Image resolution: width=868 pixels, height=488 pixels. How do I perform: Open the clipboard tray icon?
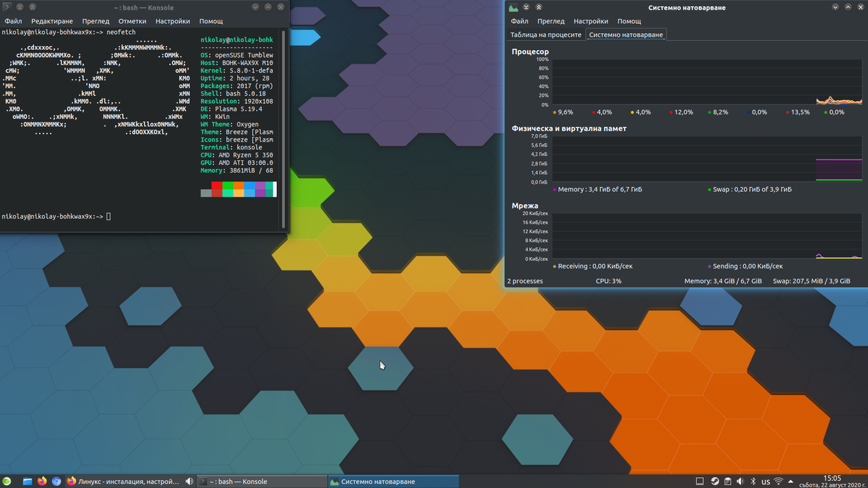(x=728, y=481)
